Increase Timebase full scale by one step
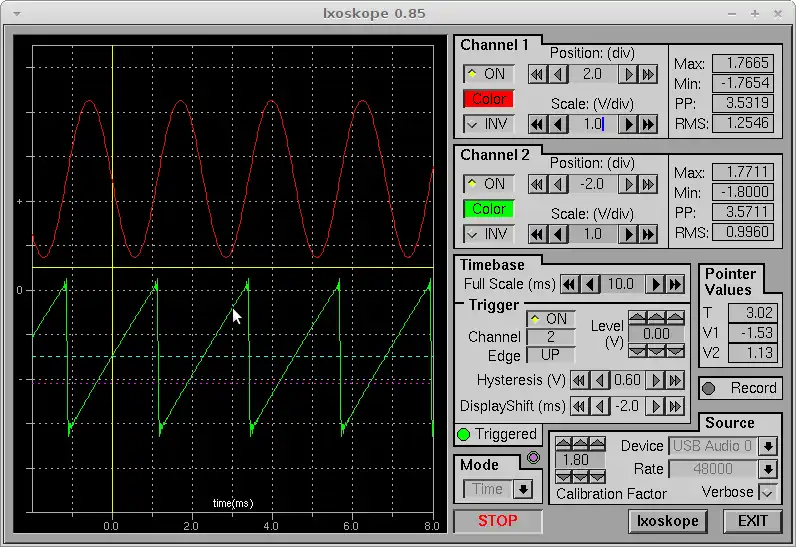This screenshot has width=796, height=547. (657, 284)
